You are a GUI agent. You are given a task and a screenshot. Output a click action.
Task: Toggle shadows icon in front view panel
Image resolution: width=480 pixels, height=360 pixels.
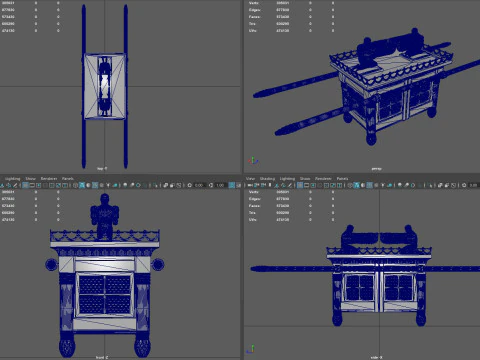tap(115, 185)
